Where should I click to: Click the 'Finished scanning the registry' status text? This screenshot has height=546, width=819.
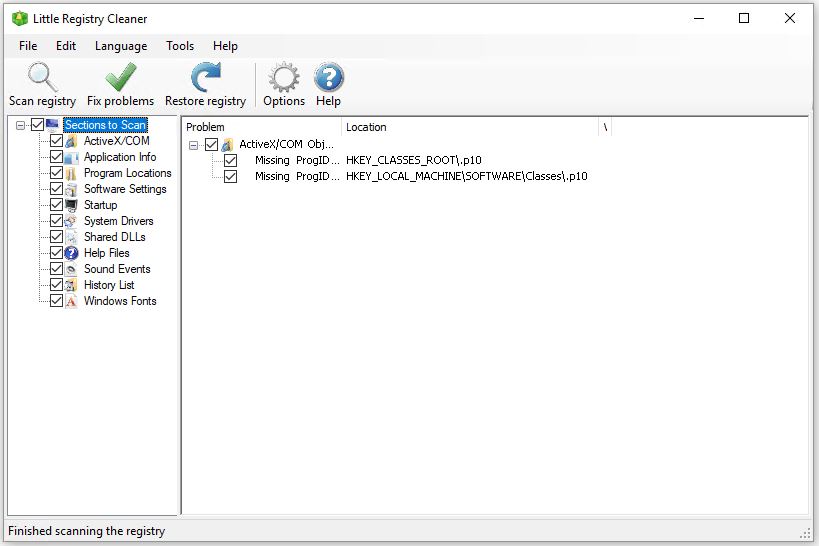[x=87, y=531]
